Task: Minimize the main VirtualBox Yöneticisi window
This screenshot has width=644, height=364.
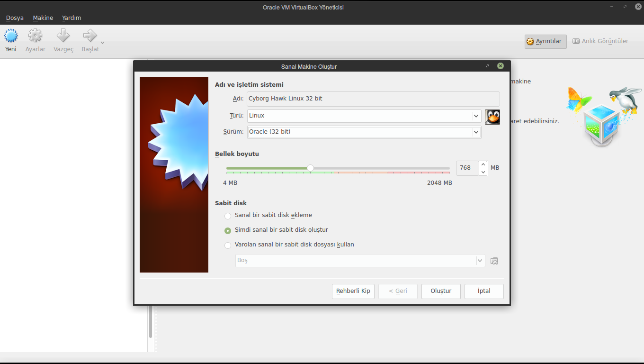Action: click(x=613, y=7)
